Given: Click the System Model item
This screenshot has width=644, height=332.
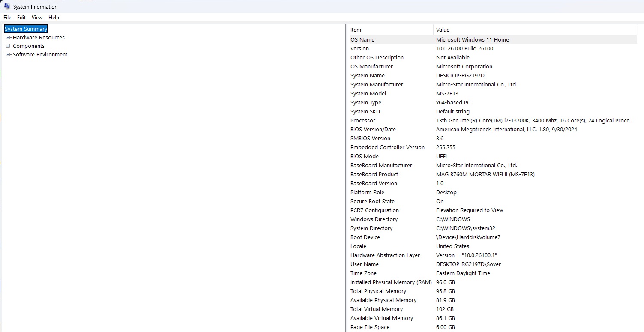Looking at the screenshot, I should tap(368, 93).
